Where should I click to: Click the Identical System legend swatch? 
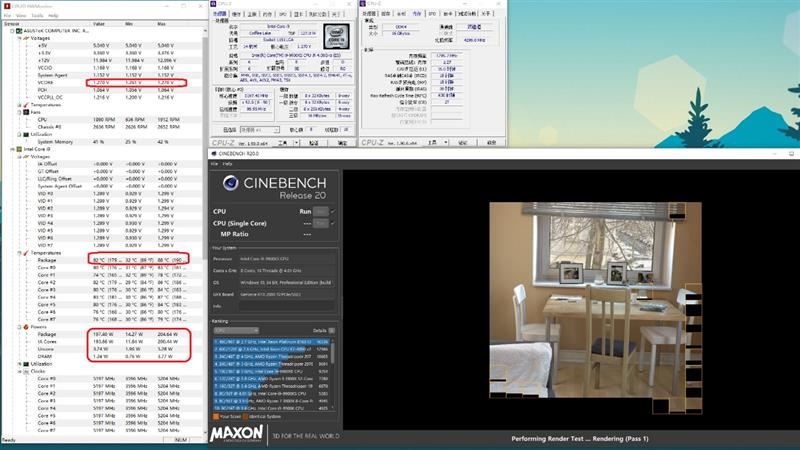pos(246,417)
